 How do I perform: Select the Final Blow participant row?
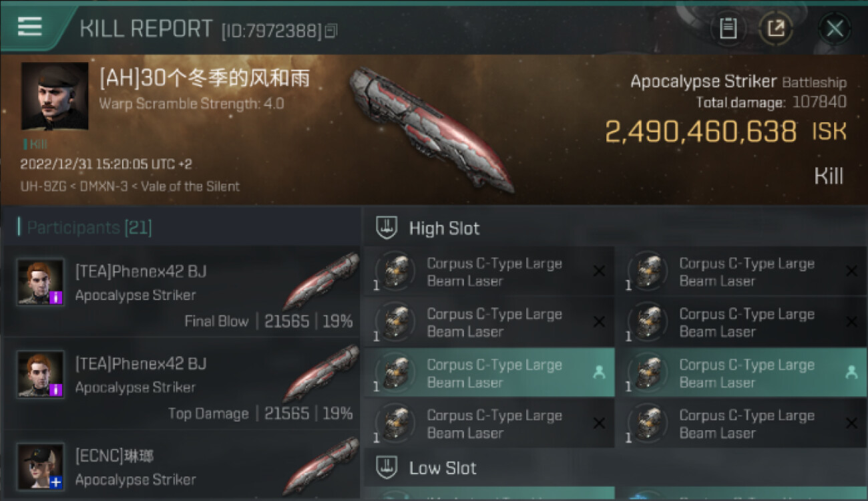coord(182,292)
